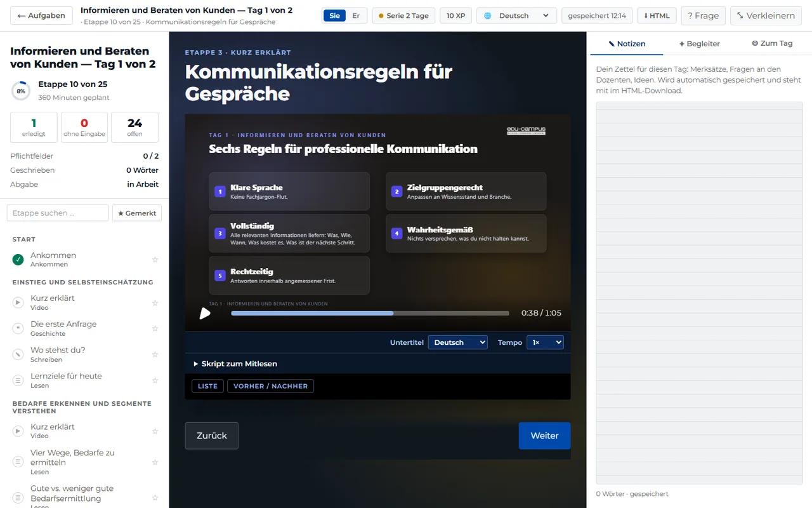Open the Tempo speed dropdown
This screenshot has width=812, height=508.
tap(545, 342)
